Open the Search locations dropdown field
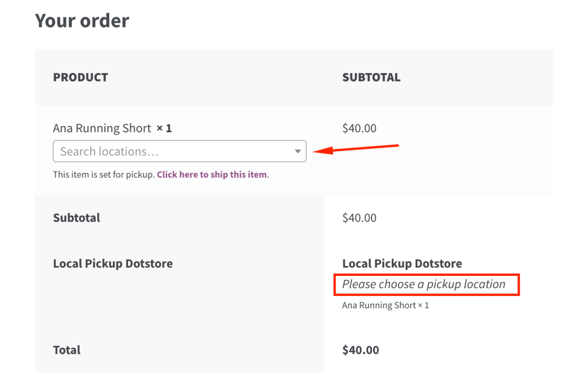The image size is (588, 388). pyautogui.click(x=179, y=151)
